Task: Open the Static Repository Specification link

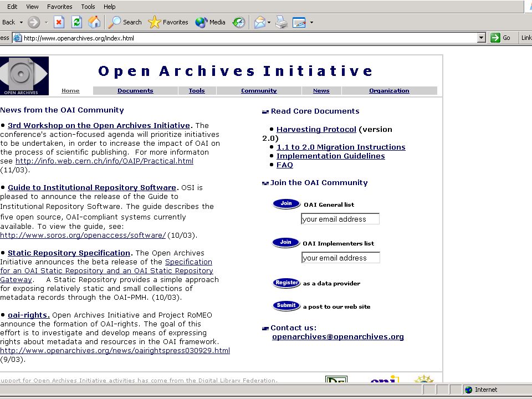Action: point(69,253)
